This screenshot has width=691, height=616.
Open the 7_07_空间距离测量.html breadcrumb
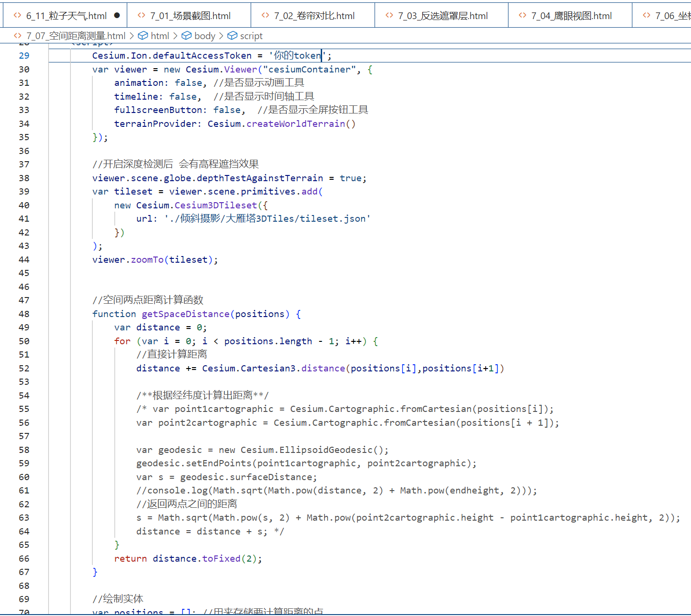click(x=76, y=36)
